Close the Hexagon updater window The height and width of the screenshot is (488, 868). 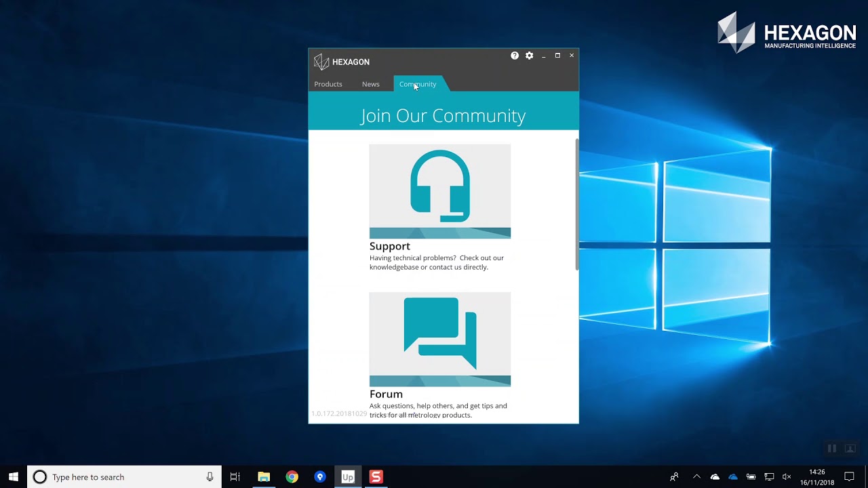[x=572, y=56]
